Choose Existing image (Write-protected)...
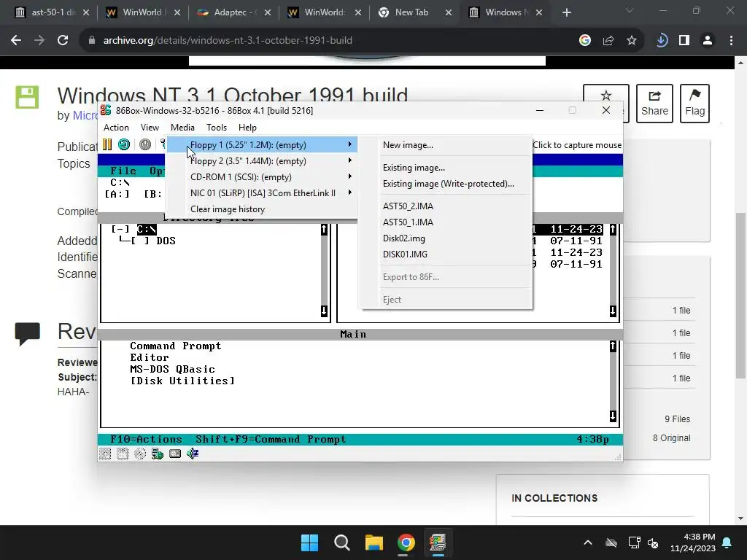 (x=446, y=183)
